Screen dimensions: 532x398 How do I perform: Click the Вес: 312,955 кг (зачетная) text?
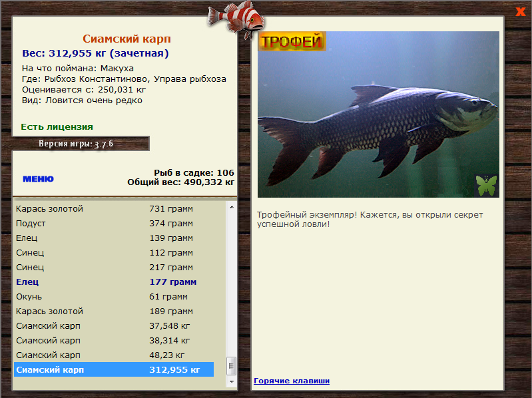coord(95,53)
